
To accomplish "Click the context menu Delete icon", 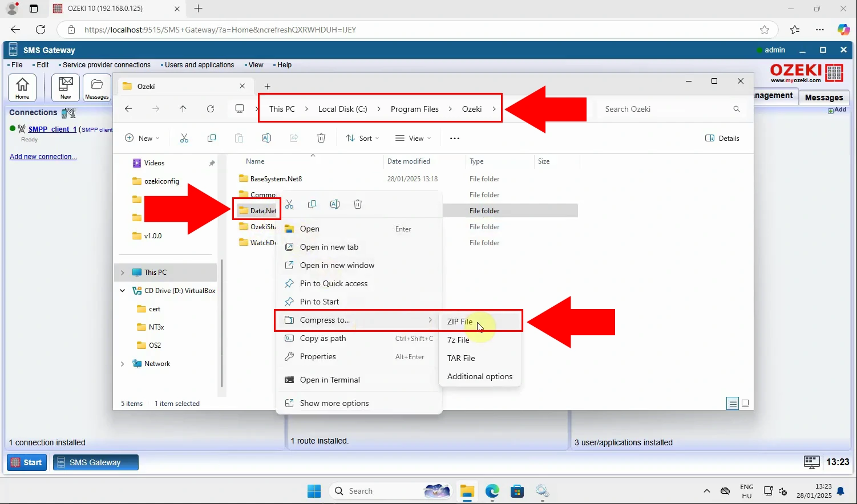I will (358, 204).
